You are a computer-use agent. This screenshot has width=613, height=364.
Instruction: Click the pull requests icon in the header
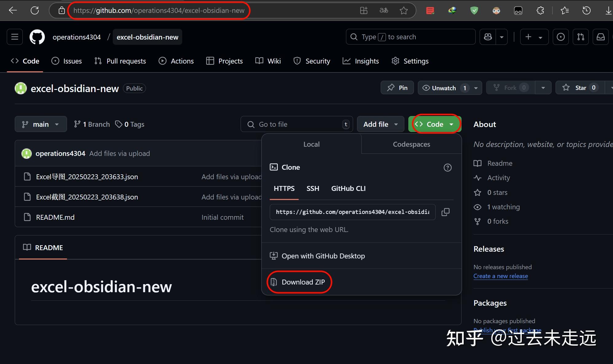click(x=581, y=37)
